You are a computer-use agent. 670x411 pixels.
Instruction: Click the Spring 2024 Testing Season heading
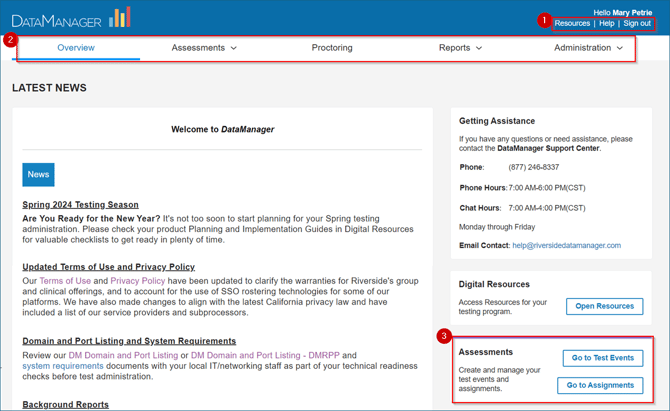[80, 205]
